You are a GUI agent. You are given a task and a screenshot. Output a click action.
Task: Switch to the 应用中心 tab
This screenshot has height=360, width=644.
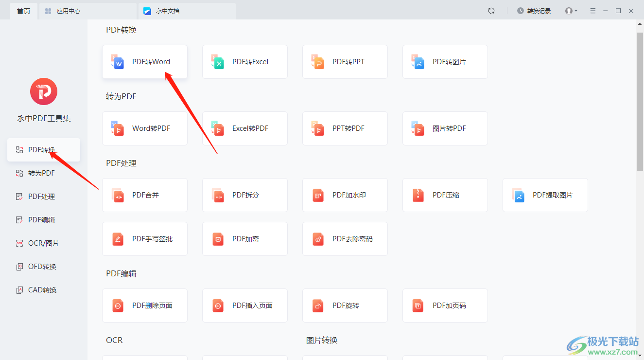click(x=87, y=11)
